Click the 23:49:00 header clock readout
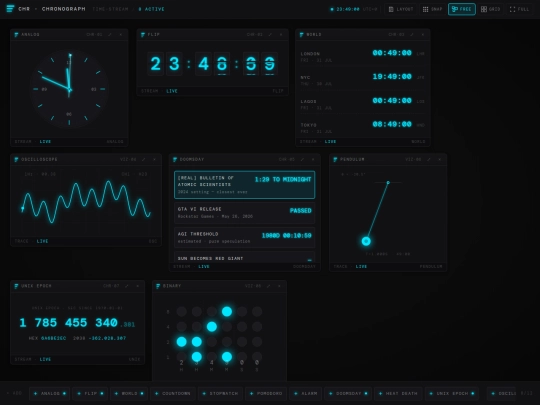This screenshot has width=540, height=405. (347, 9)
